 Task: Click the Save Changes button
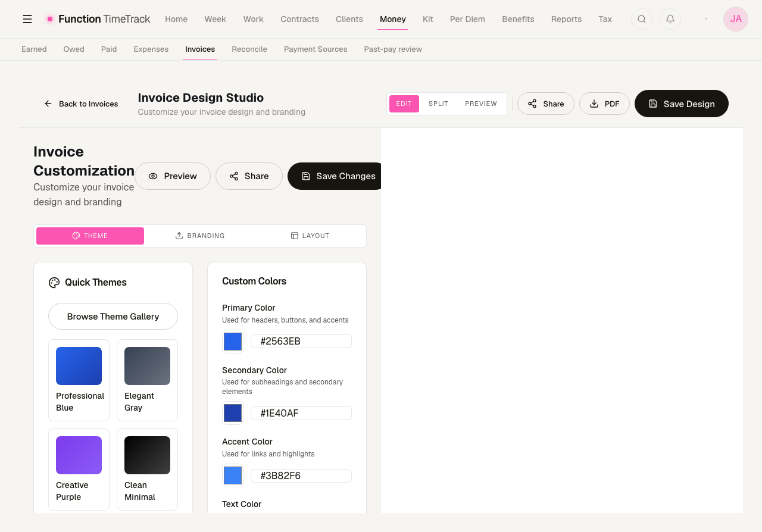pyautogui.click(x=335, y=176)
